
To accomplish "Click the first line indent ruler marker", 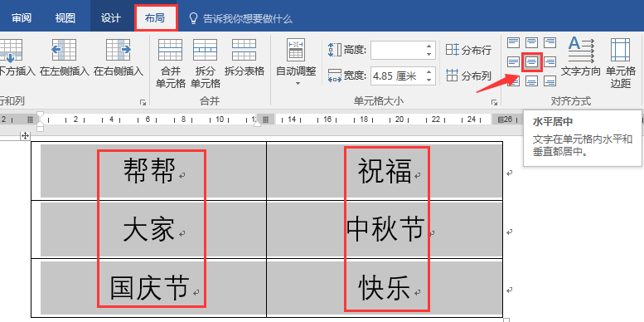I will tap(41, 115).
